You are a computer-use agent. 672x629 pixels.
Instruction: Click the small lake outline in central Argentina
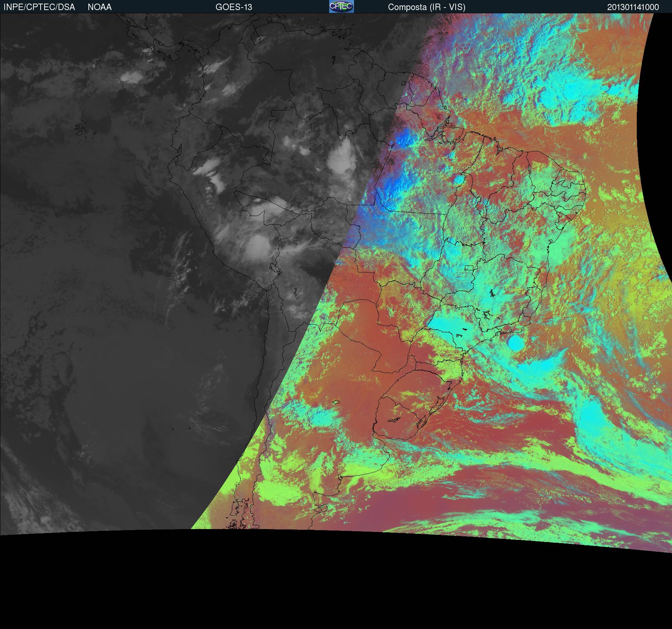tap(336, 402)
